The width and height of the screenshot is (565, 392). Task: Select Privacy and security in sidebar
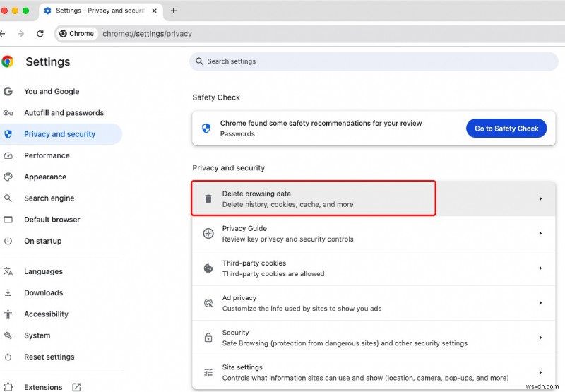click(61, 134)
